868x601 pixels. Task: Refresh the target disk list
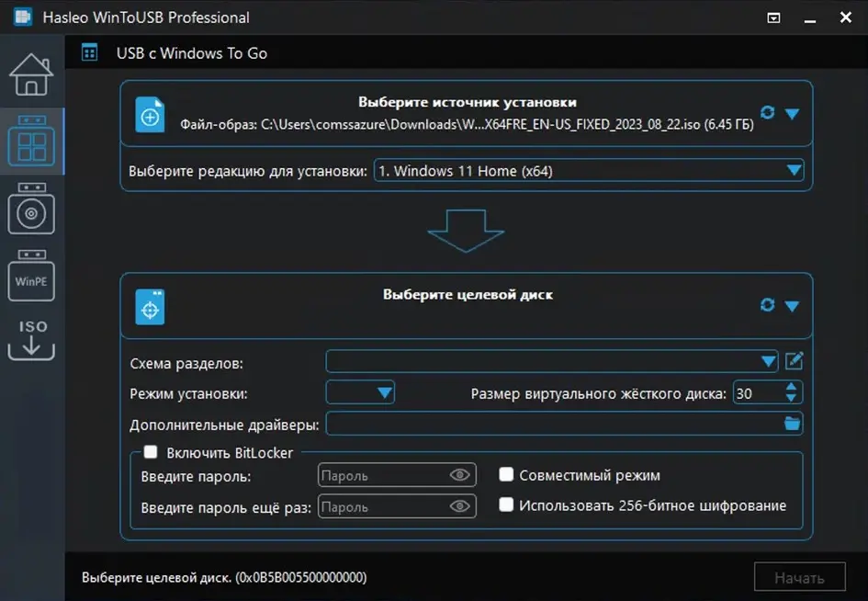pos(767,305)
